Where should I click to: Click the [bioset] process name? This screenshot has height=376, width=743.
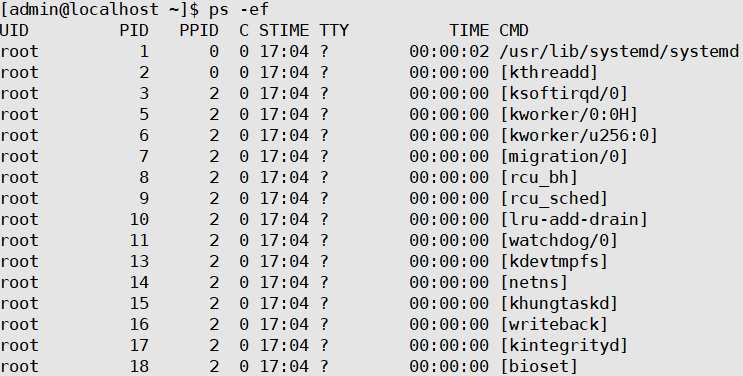(539, 367)
